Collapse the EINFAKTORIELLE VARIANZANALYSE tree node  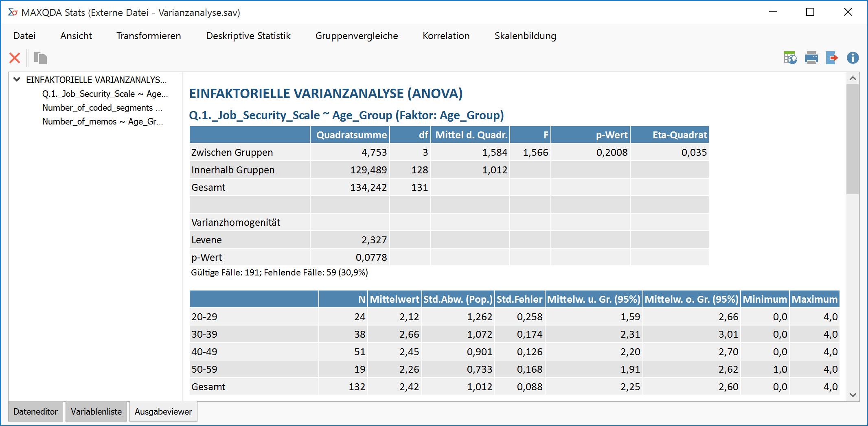[17, 79]
